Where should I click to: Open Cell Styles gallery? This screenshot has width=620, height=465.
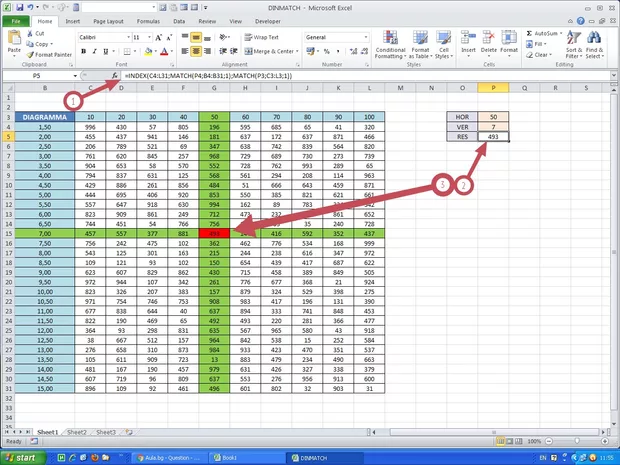coord(444,45)
